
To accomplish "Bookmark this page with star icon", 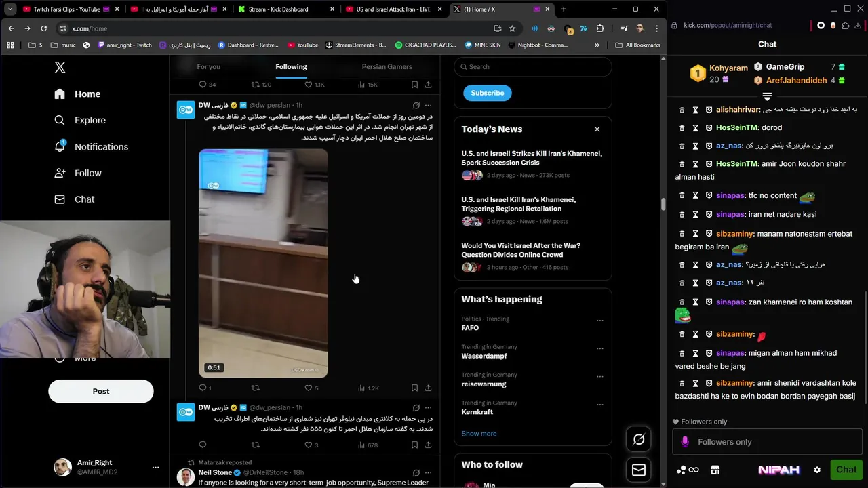I will (x=512, y=28).
